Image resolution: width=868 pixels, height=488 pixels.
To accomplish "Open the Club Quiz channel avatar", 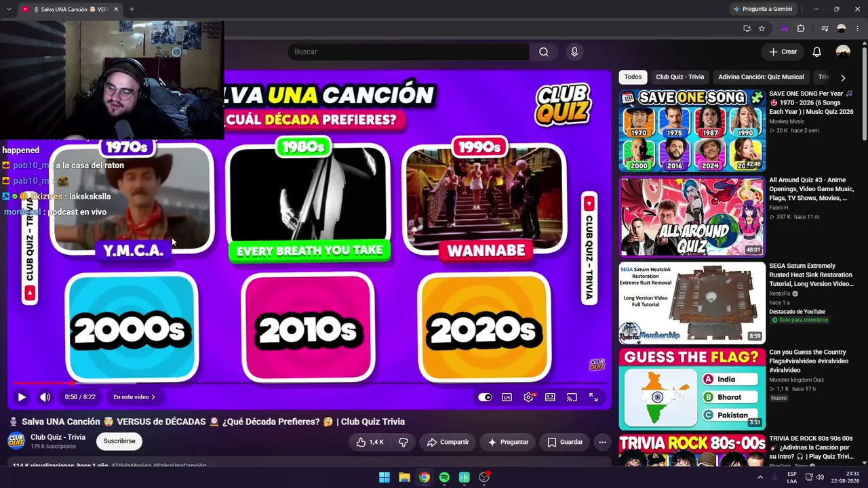I will click(x=16, y=441).
